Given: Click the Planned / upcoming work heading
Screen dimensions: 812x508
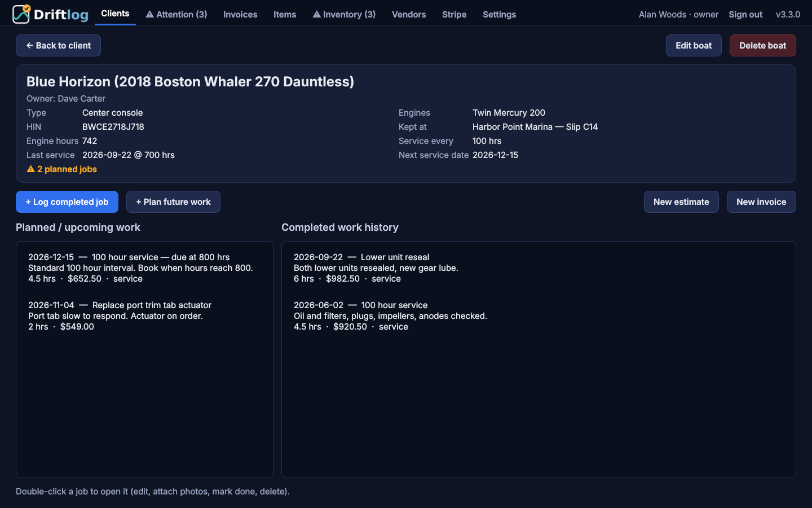Looking at the screenshot, I should 78,227.
